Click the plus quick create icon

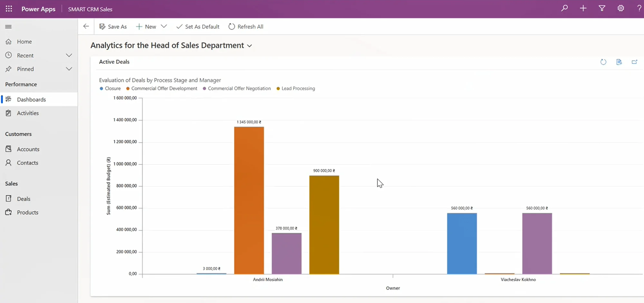[x=583, y=9]
